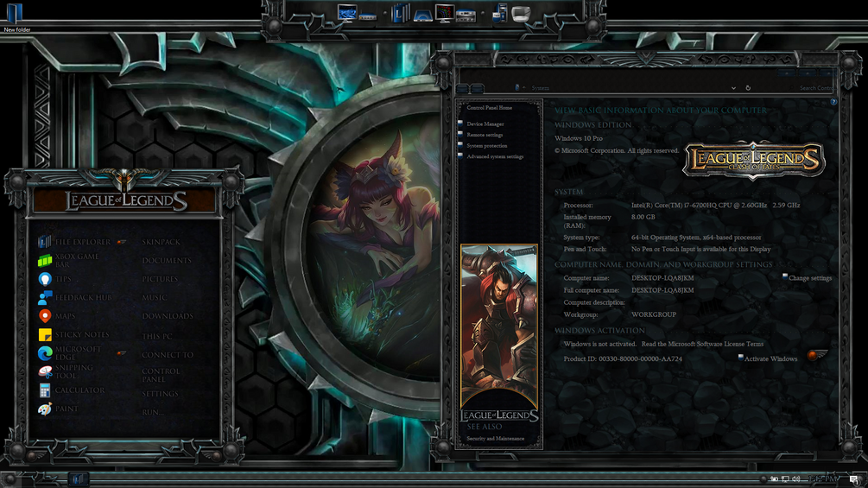The width and height of the screenshot is (868, 488).
Task: Open the Tips app
Action: (54, 279)
